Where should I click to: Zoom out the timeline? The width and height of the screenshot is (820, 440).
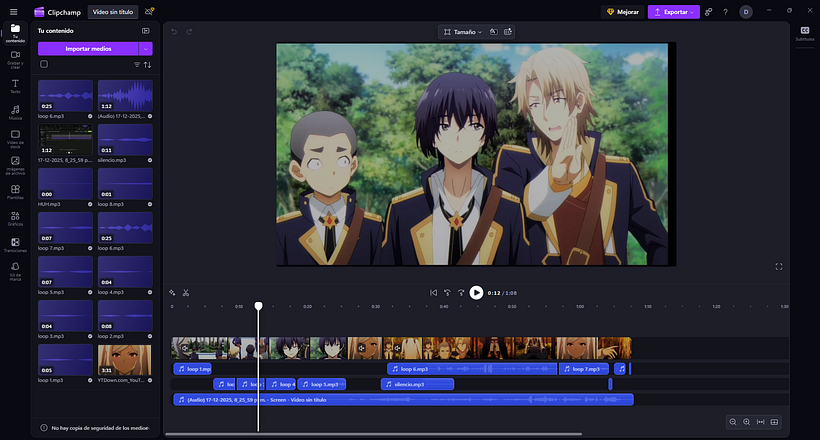[733, 422]
